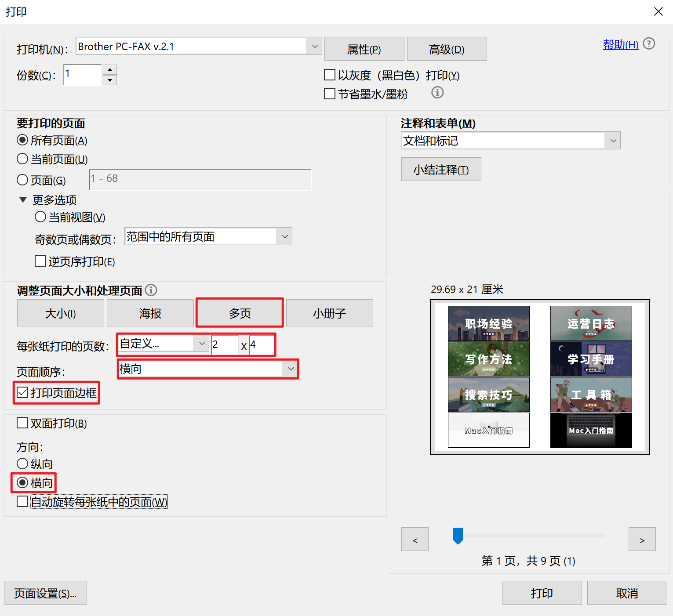Select the 当前视图 radio button
The image size is (673, 616).
point(40,217)
